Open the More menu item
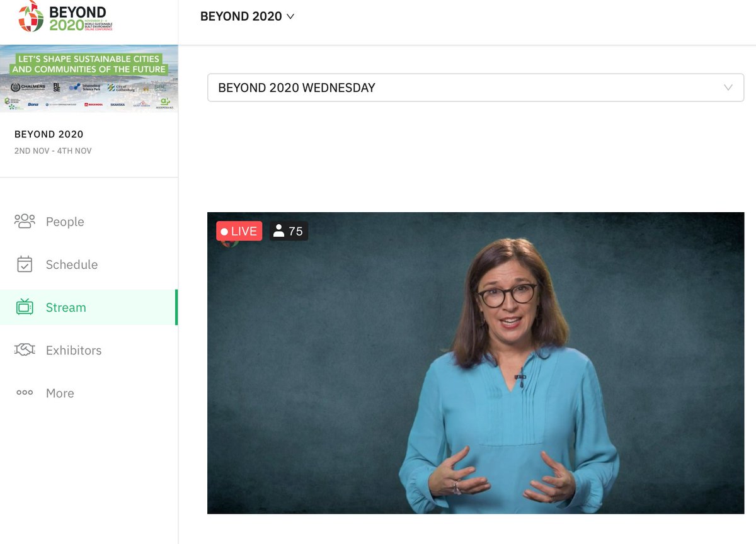 tap(89, 393)
